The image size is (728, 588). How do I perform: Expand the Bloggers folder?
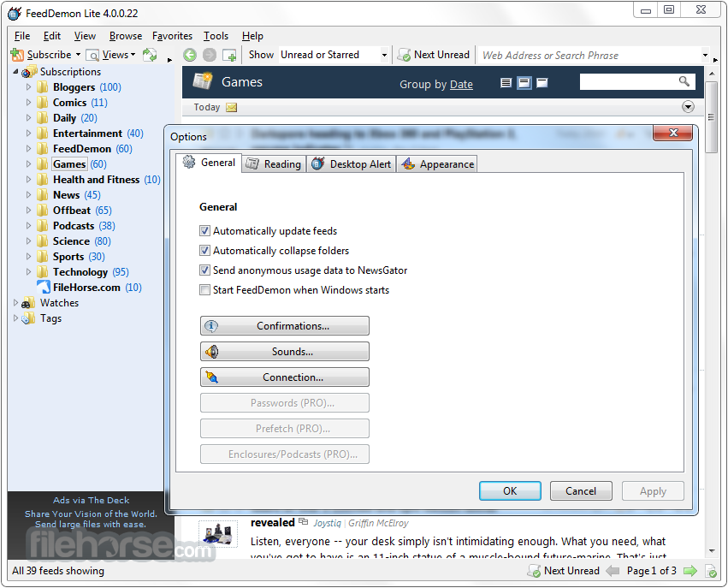click(x=29, y=86)
